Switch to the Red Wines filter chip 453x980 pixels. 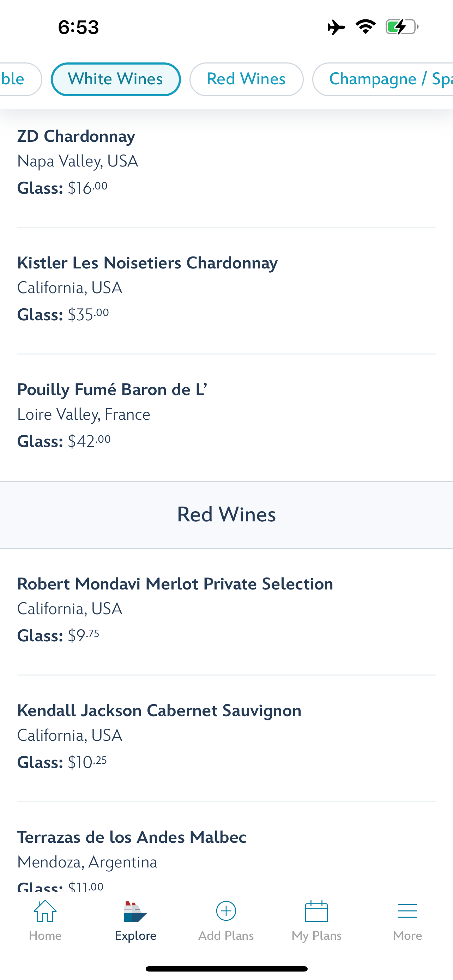click(247, 79)
